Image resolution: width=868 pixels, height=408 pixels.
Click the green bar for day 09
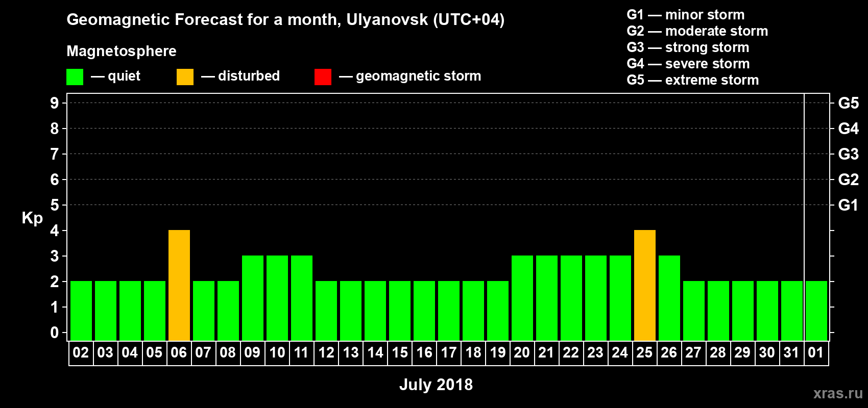click(253, 298)
